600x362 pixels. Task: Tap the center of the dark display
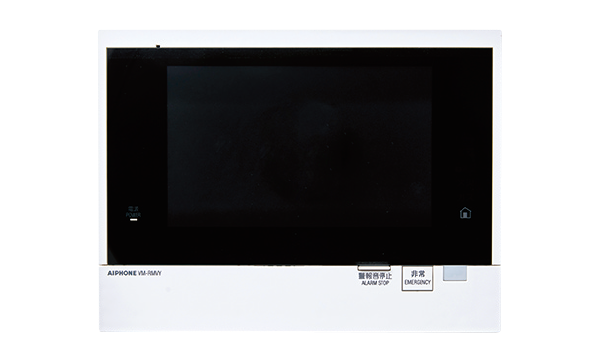[x=299, y=147]
